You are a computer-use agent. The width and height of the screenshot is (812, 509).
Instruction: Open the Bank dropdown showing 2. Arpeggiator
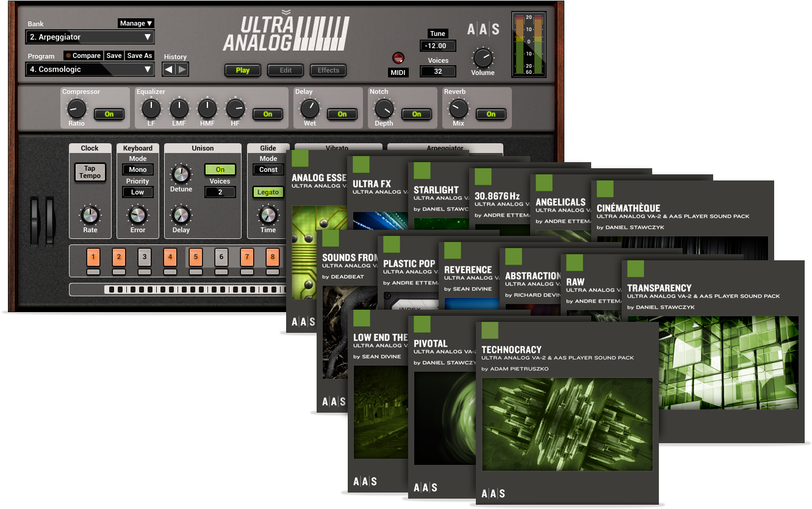click(x=90, y=37)
